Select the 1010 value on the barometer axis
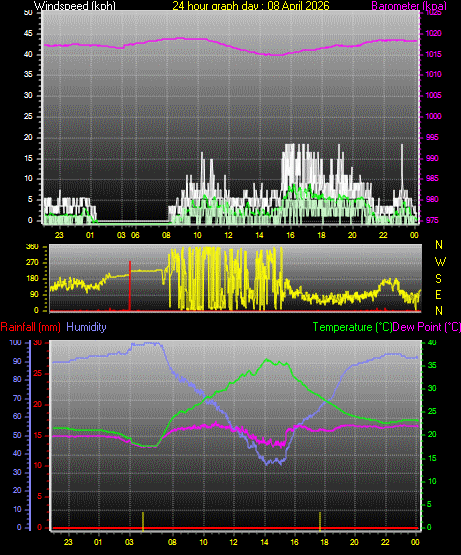Viewport: 461px width, 555px height. (434, 75)
